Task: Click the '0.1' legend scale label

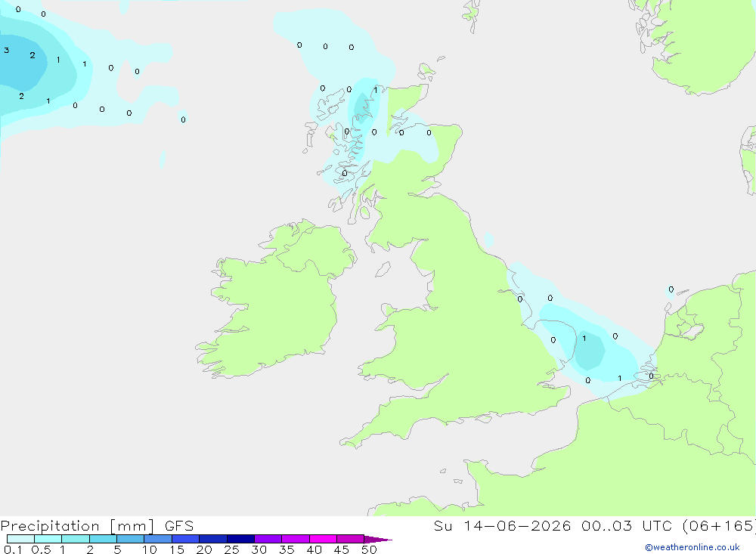Action: click(13, 549)
